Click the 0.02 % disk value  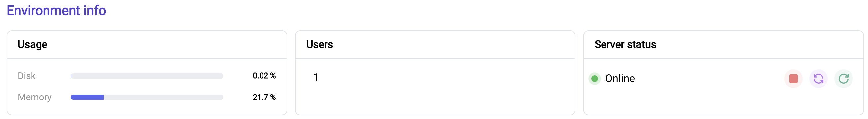click(x=264, y=76)
